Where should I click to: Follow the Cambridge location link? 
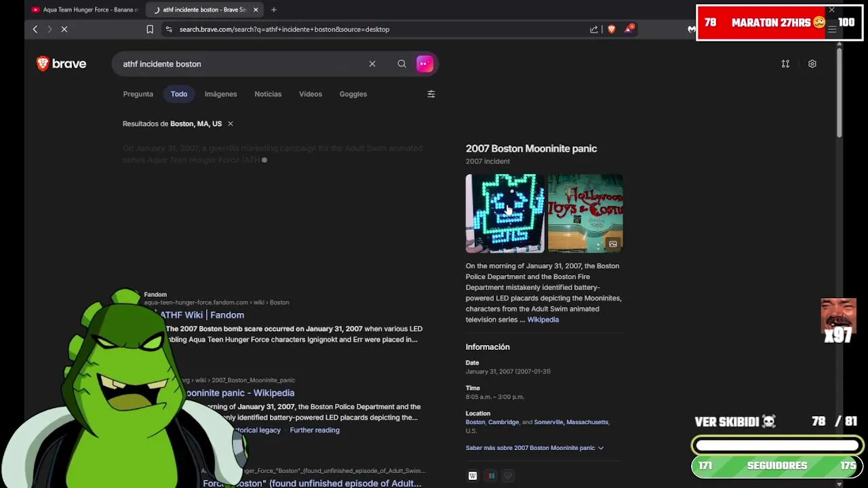pyautogui.click(x=504, y=422)
